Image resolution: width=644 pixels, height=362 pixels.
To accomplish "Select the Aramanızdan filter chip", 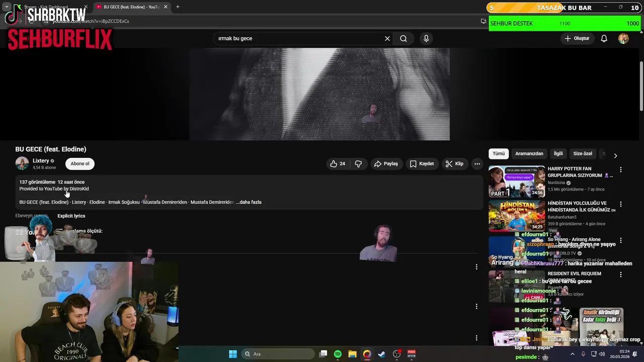I will 529,153.
